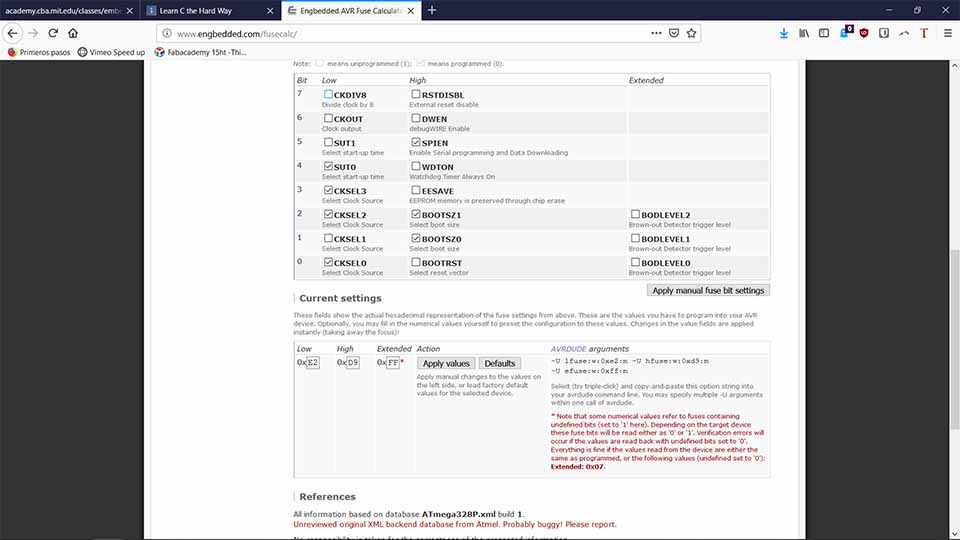
Task: Open the Downloads panel
Action: click(x=784, y=33)
